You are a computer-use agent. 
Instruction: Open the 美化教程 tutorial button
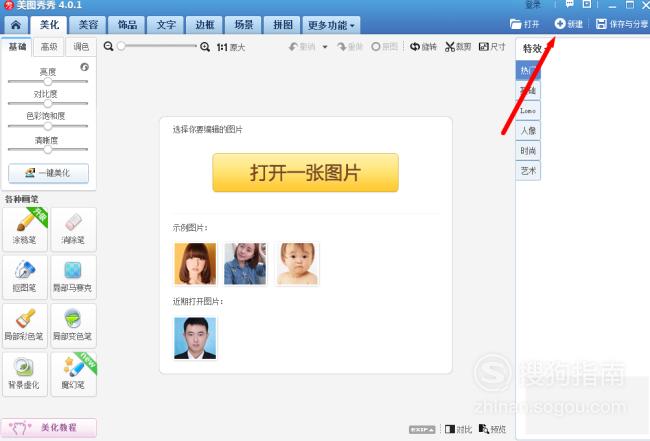[x=49, y=428]
